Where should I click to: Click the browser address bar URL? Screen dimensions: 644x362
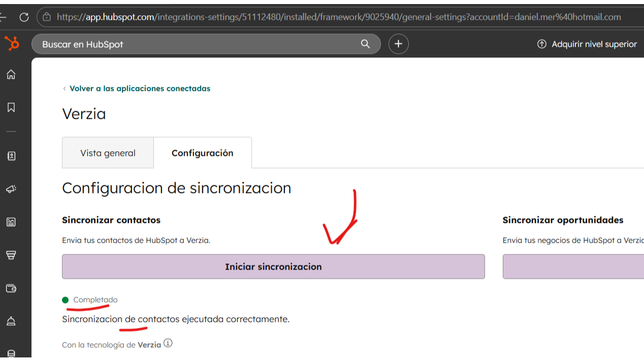coord(339,17)
